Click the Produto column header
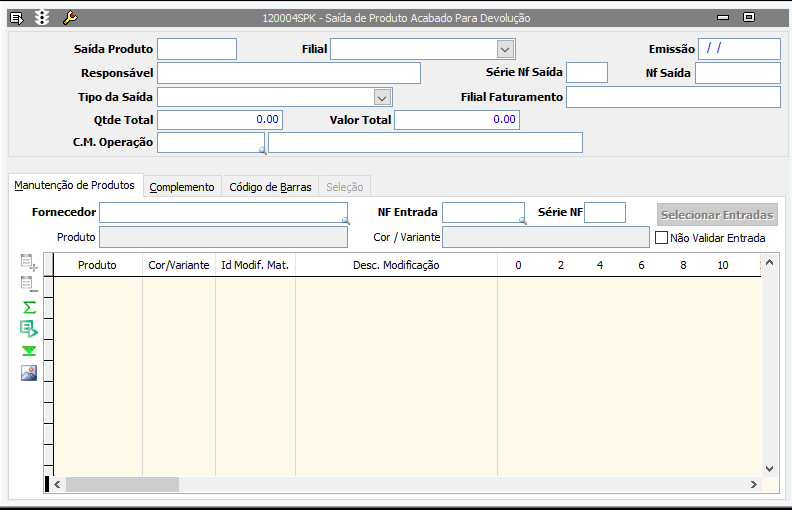 tap(97, 265)
